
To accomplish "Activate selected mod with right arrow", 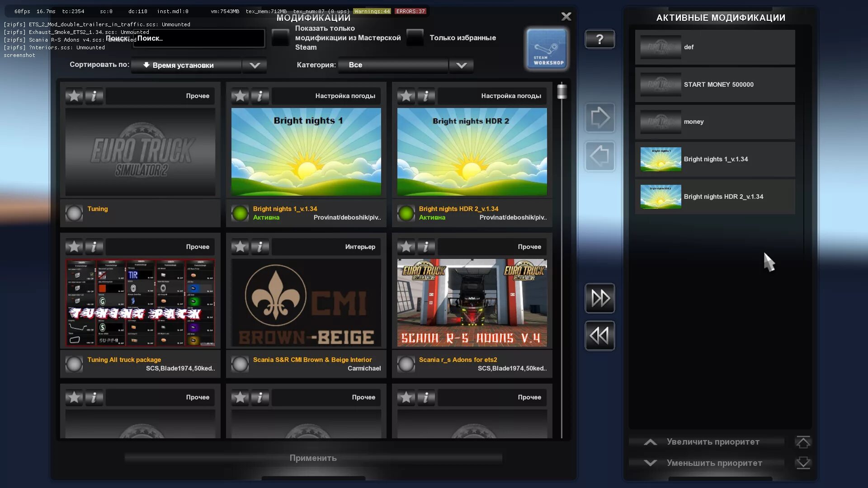I will point(599,118).
